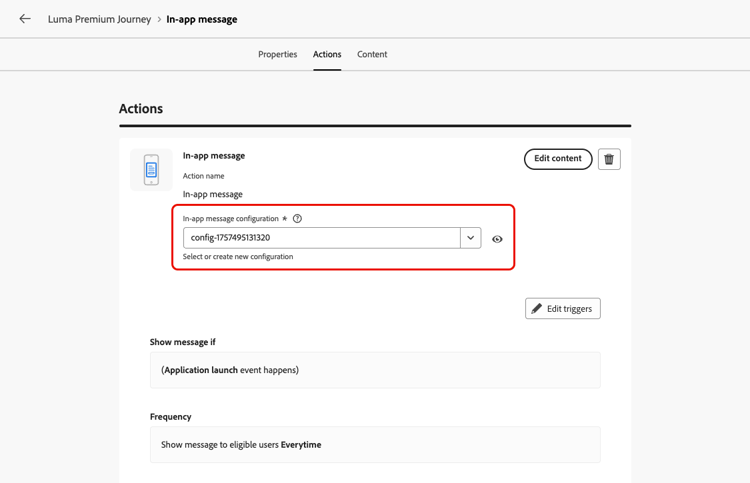750x483 pixels.
Task: Click the bold In-app message action title
Action: coord(214,156)
